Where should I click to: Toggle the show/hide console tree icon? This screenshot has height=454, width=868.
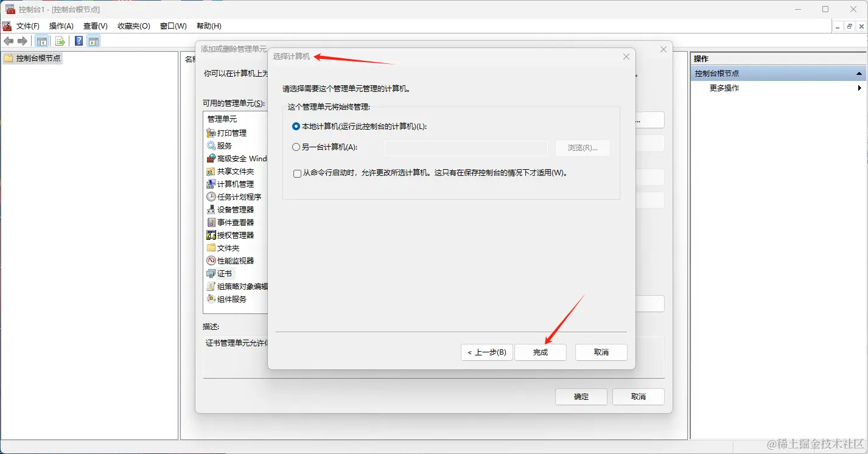click(42, 41)
